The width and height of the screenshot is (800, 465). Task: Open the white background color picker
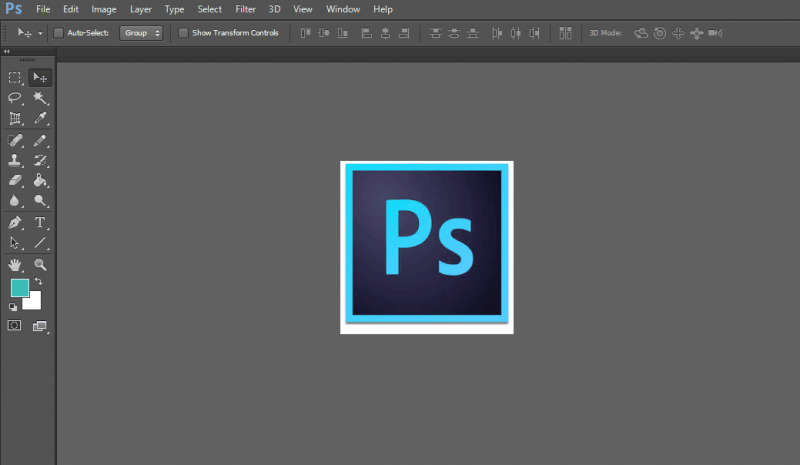coord(34,303)
